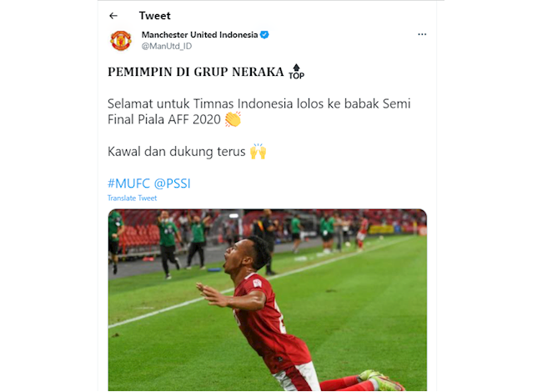Click the TOP arrow emoji
The width and height of the screenshot is (542, 392).
pos(296,73)
